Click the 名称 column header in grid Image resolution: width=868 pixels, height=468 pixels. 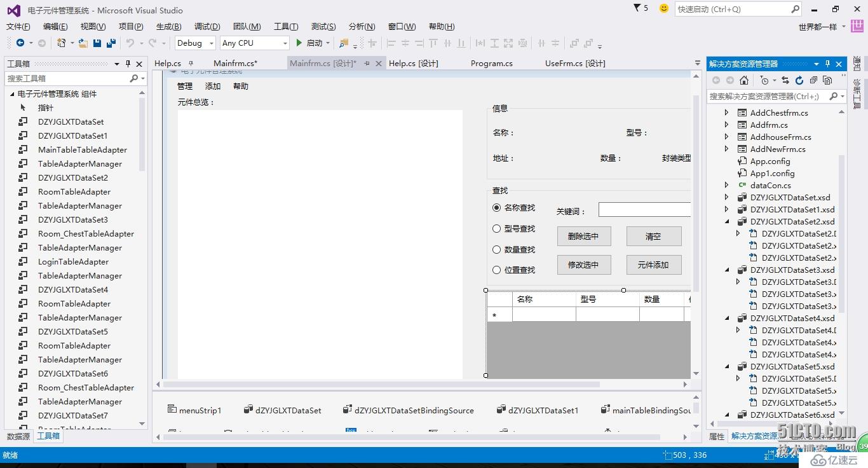pyautogui.click(x=544, y=299)
